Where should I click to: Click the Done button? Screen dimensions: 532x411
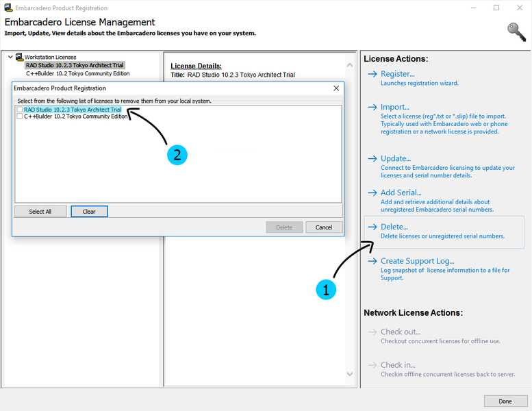(505, 401)
